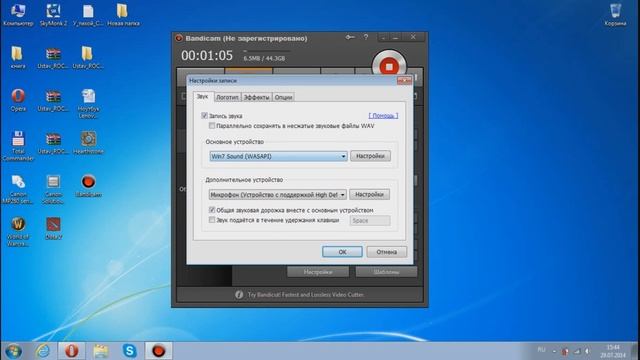Close the Настройки записи dialog
Viewport: 640px width, 360px height.
(x=404, y=80)
